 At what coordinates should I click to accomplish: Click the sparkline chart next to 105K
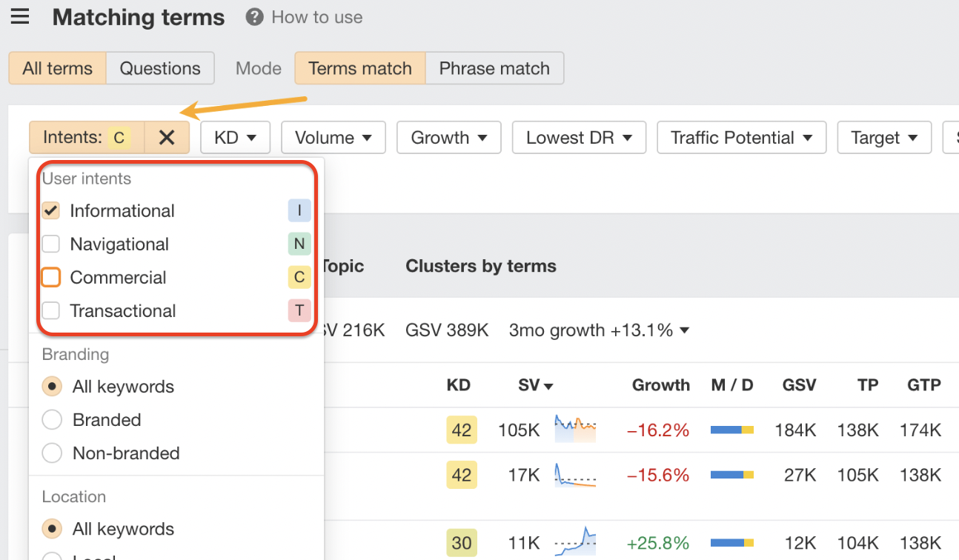pyautogui.click(x=574, y=430)
